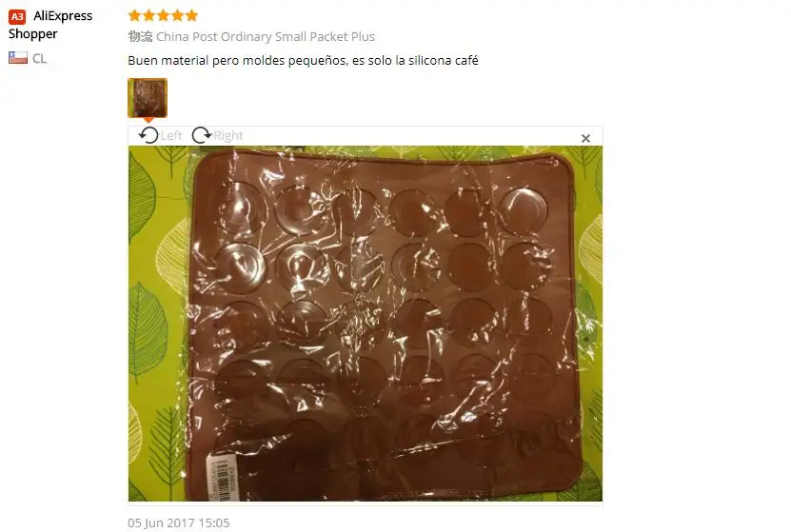Click the fourth rating star
791x532 pixels.
click(x=178, y=15)
